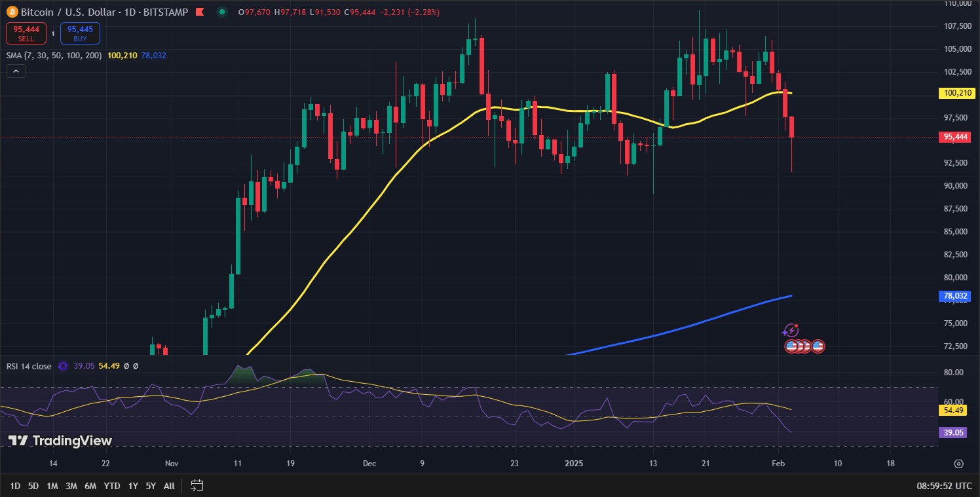Click the Nov label on time axis
This screenshot has width=980, height=497.
pos(172,464)
